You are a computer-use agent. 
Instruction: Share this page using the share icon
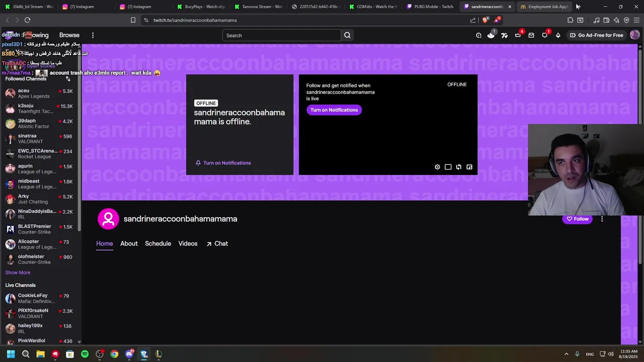[473, 20]
